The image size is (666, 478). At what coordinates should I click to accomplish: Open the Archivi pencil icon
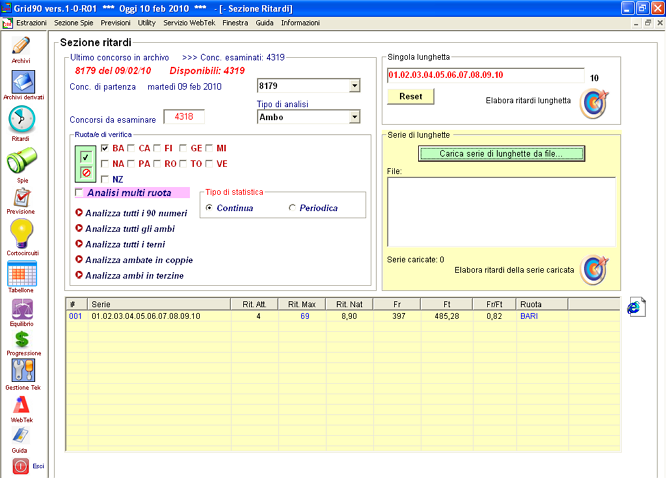[x=21, y=46]
